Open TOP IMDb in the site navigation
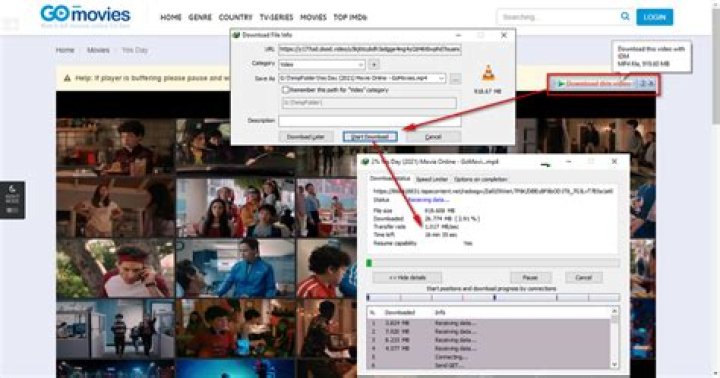The image size is (720, 378). 350,17
